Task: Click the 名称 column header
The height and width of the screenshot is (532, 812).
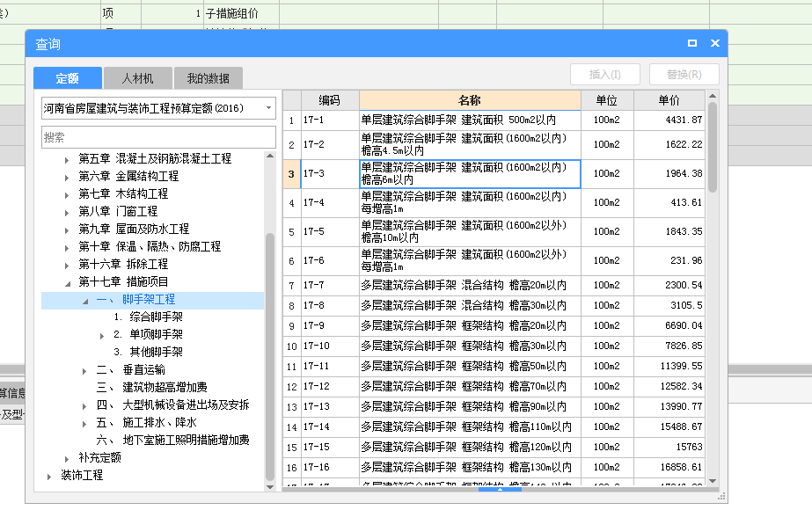Action: [470, 100]
